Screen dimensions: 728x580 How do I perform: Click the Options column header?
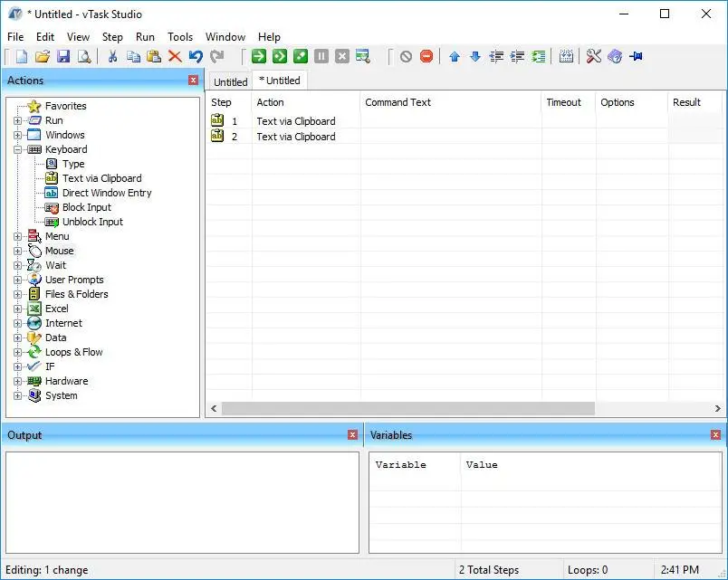pyautogui.click(x=631, y=102)
